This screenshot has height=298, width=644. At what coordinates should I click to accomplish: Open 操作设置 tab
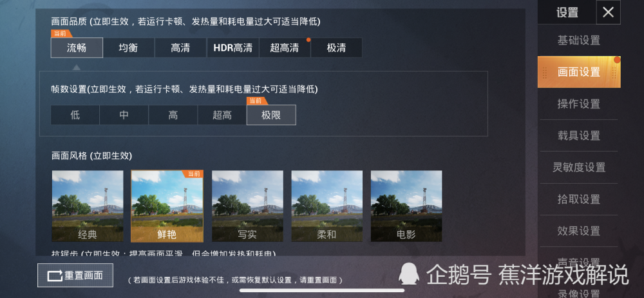pos(579,104)
